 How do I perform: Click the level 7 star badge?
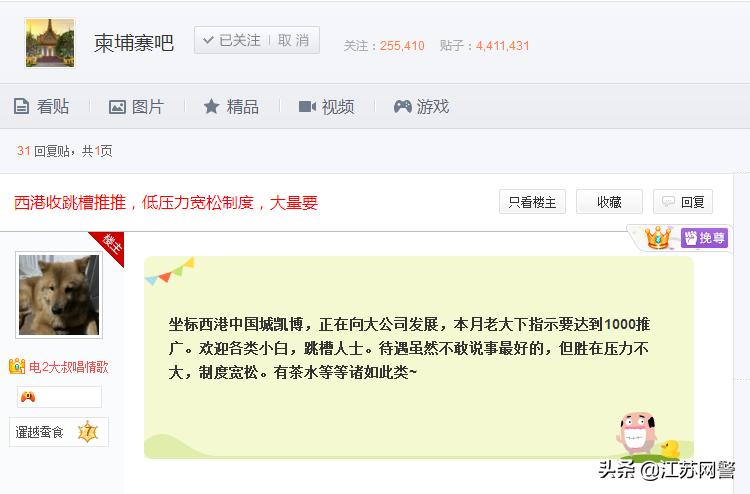(x=88, y=432)
